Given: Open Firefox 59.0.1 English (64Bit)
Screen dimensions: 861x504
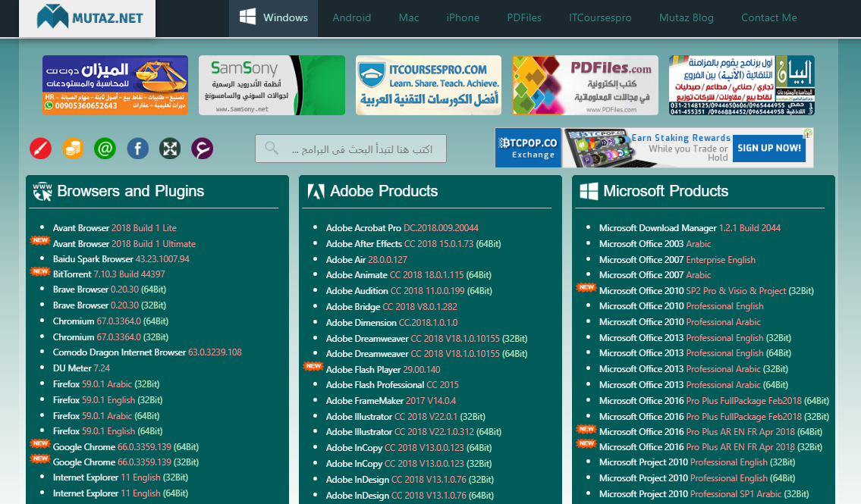Looking at the screenshot, I should (108, 431).
